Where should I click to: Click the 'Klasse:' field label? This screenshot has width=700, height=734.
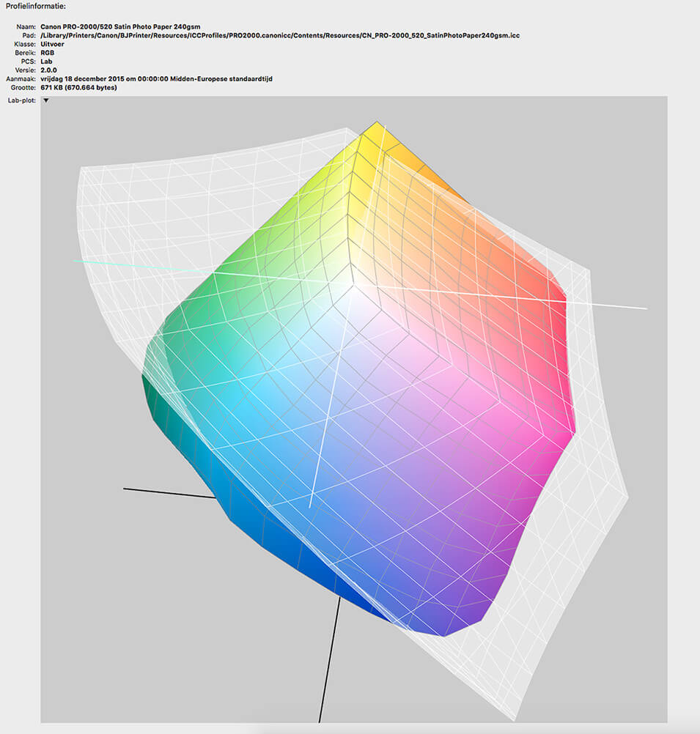25,44
